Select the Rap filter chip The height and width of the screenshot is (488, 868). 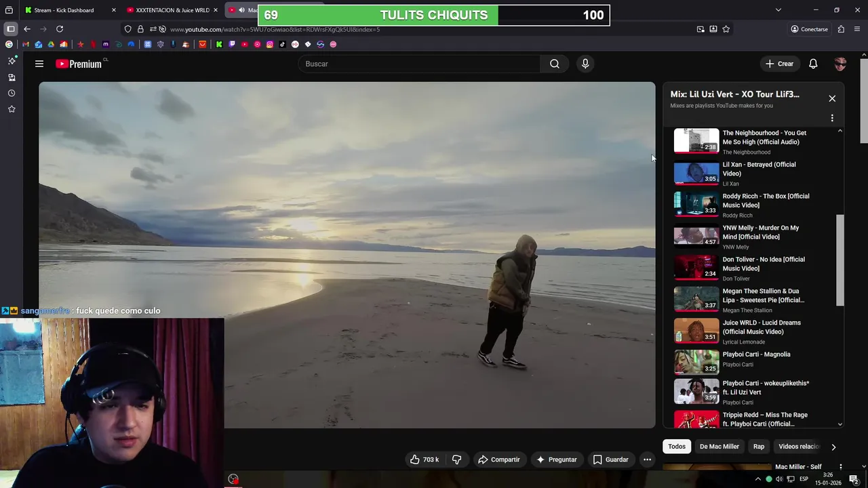coord(759,447)
